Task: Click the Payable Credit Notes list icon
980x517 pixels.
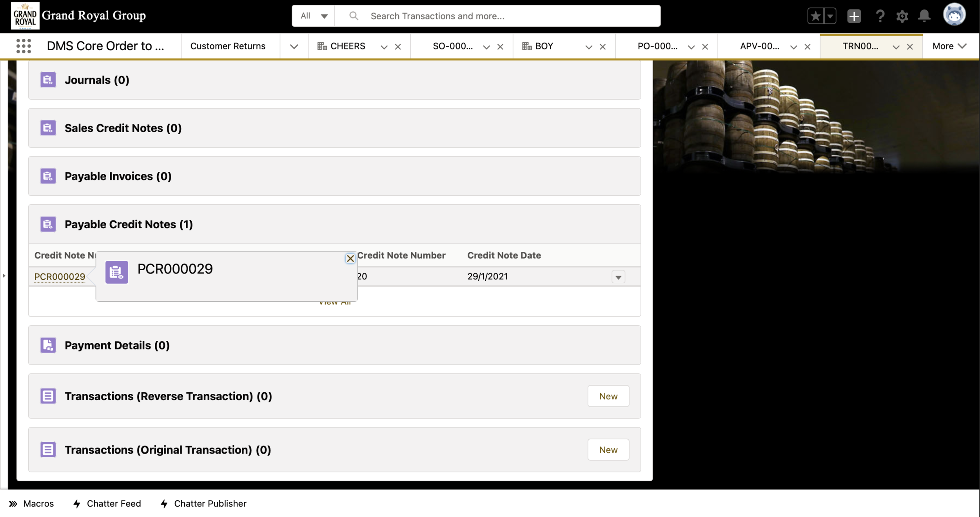Action: 48,224
